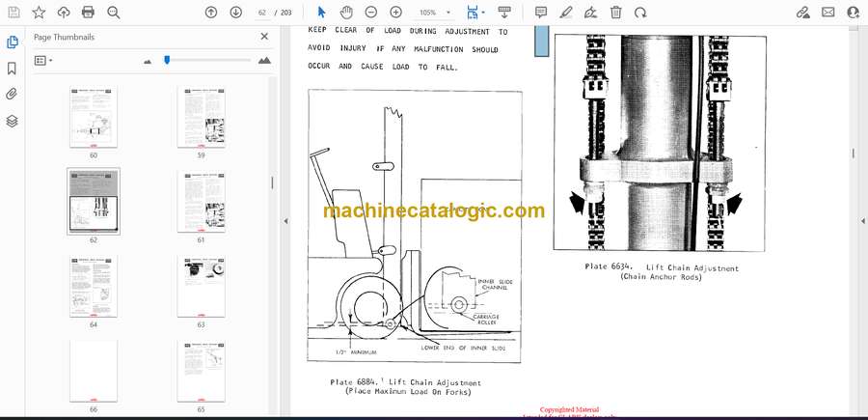Bookmark this file with the star icon
Image resolution: width=868 pixels, height=420 pixels.
click(39, 13)
